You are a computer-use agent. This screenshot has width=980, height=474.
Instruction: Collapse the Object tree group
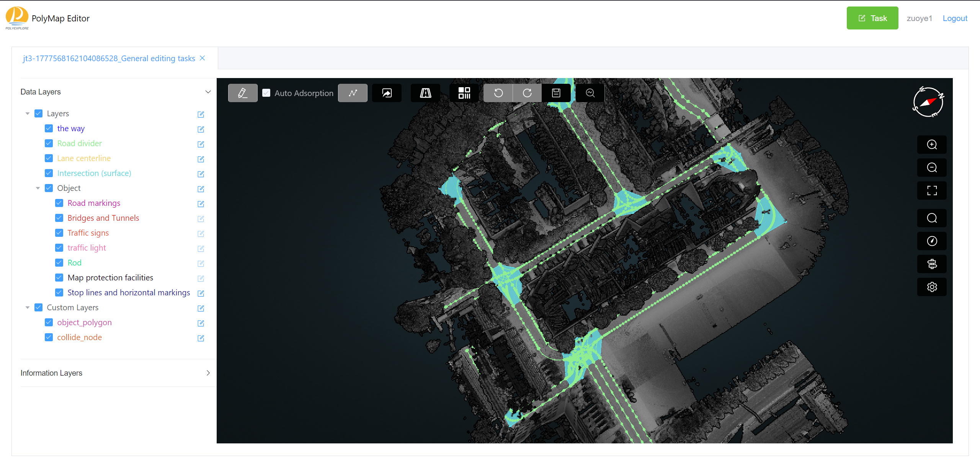point(38,188)
